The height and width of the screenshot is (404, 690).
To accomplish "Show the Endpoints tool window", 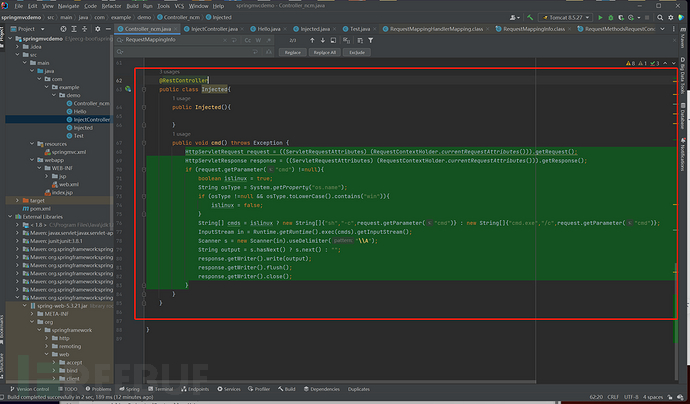I will [197, 388].
